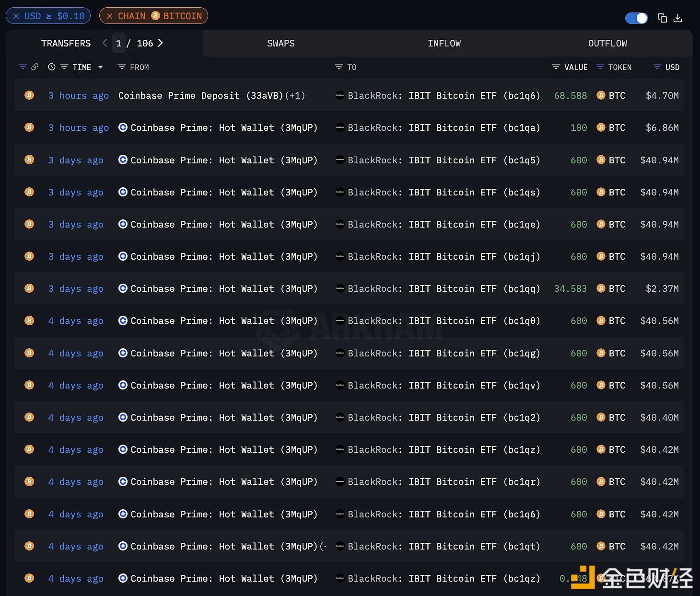Open the FROM column filter
700x596 pixels.
[122, 67]
